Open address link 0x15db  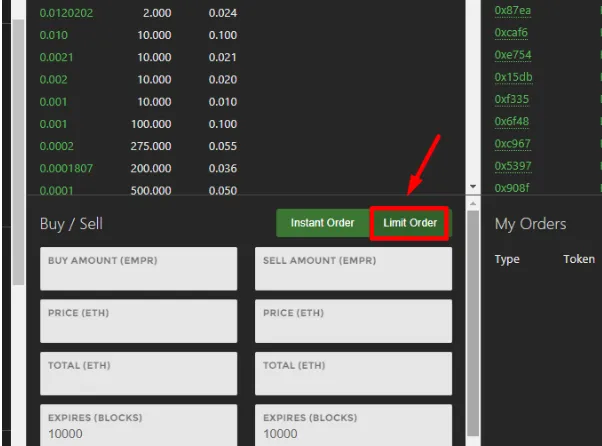[x=513, y=77]
